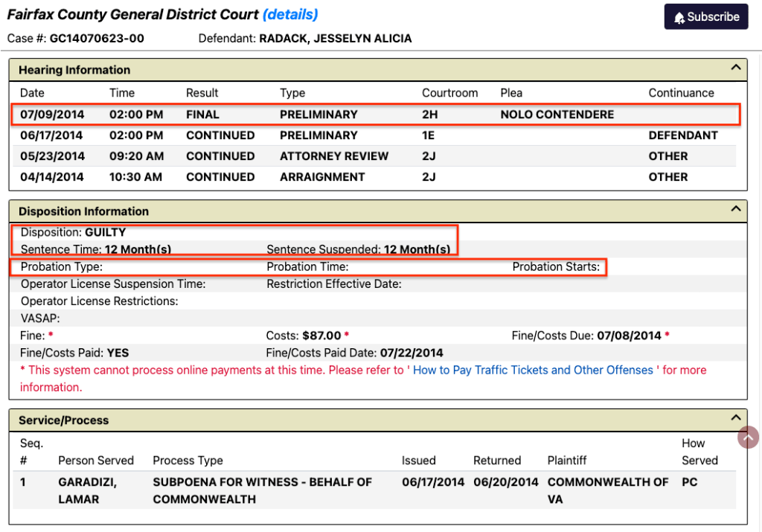Click plaintiff COMMONWEALTH OF VA
Image resolution: width=762 pixels, height=532 pixels.
pyautogui.click(x=608, y=490)
